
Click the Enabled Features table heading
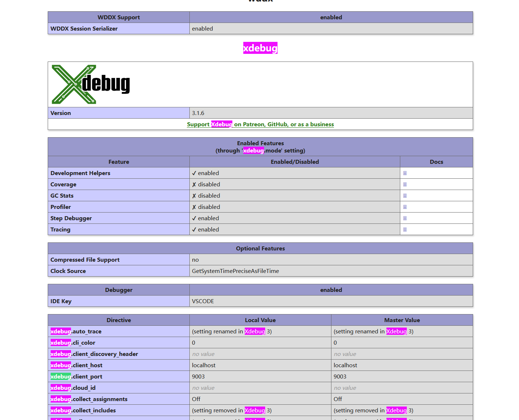[260, 147]
